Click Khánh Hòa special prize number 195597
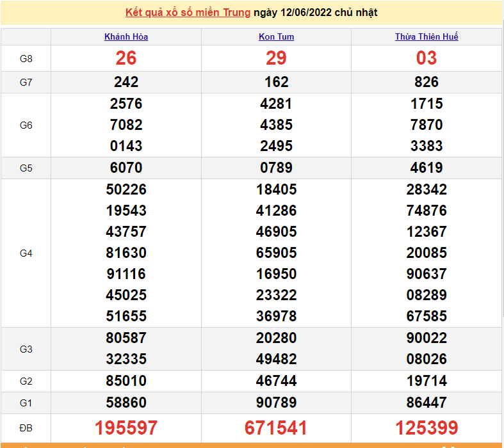Viewport: 504px width, 448px height. 126,428
